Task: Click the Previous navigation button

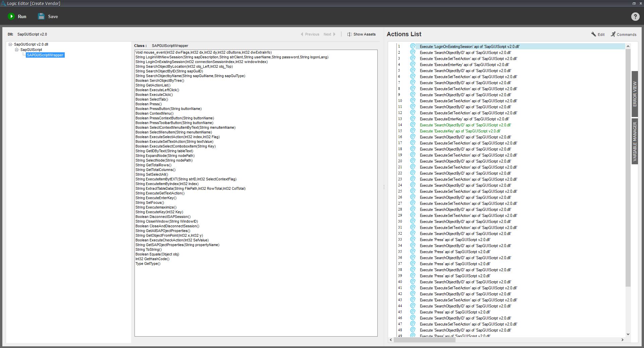Action: 310,34
